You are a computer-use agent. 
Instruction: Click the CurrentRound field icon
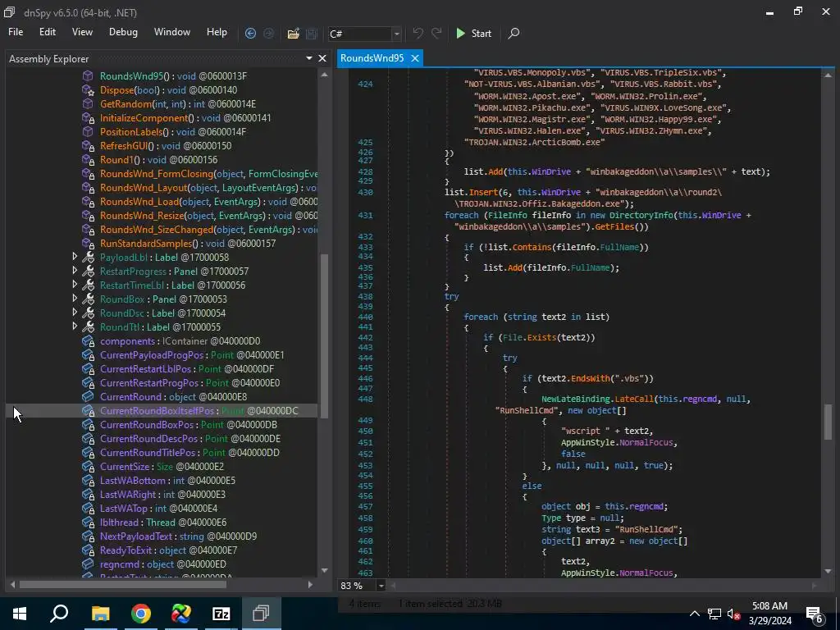tap(88, 396)
